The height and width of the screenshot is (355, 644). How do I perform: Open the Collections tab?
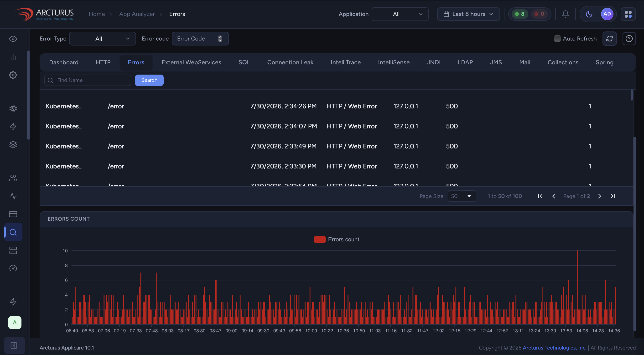point(563,62)
